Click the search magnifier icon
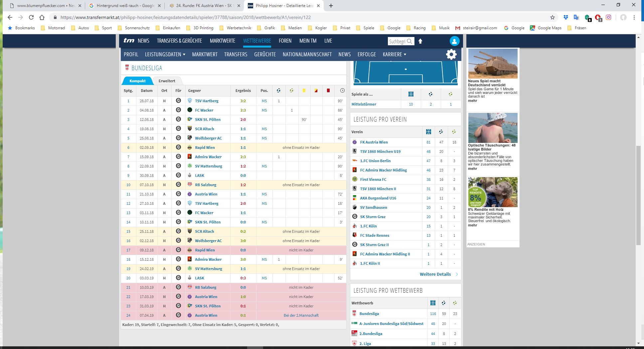Image resolution: width=644 pixels, height=349 pixels. (409, 41)
